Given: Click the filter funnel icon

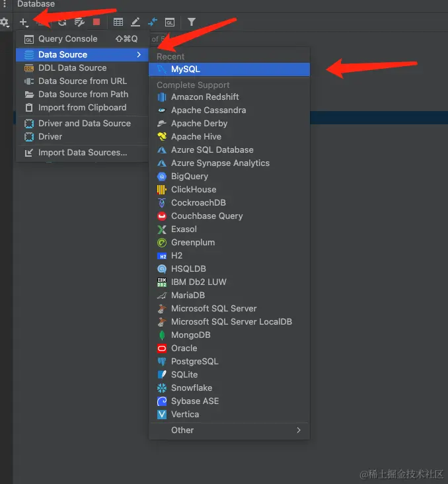Looking at the screenshot, I should (192, 22).
